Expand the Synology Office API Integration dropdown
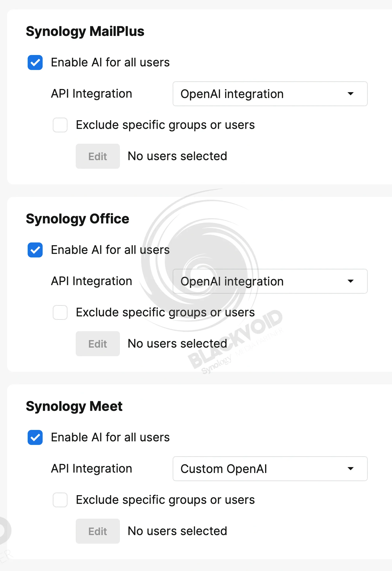This screenshot has width=392, height=571. click(x=270, y=281)
